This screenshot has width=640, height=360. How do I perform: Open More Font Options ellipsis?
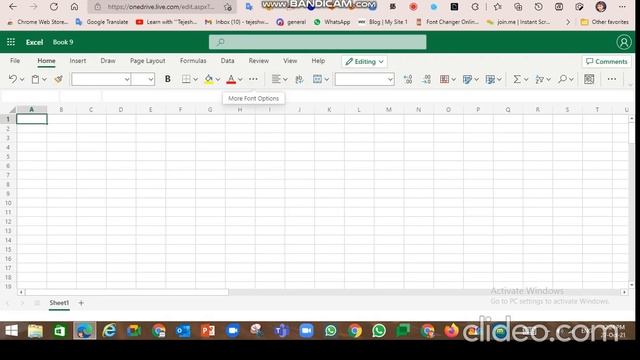tap(253, 79)
